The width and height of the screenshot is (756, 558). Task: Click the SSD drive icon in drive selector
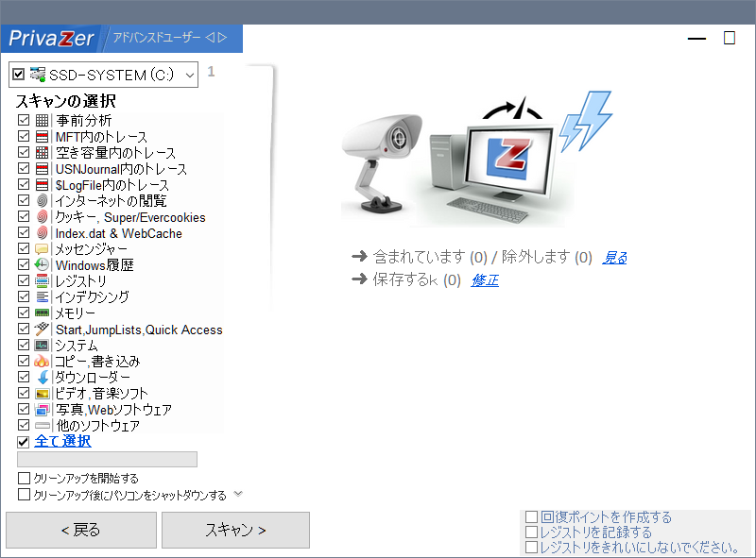(38, 75)
